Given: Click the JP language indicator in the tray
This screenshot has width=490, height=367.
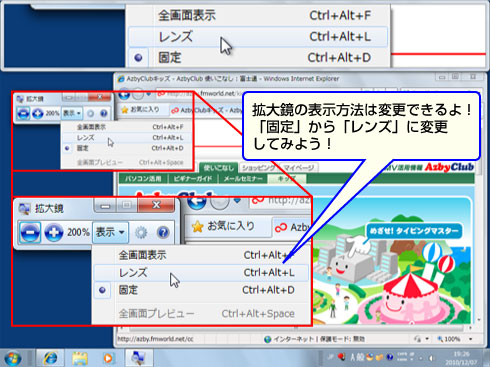Looking at the screenshot, I should (x=330, y=357).
